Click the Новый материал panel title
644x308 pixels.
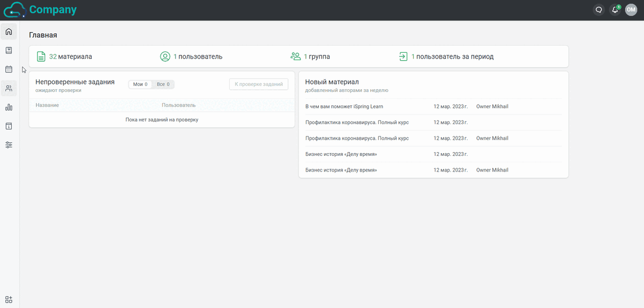click(332, 82)
